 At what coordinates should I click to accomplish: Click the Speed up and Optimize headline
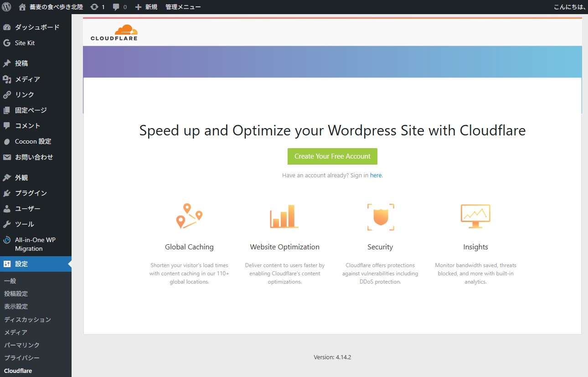(332, 131)
